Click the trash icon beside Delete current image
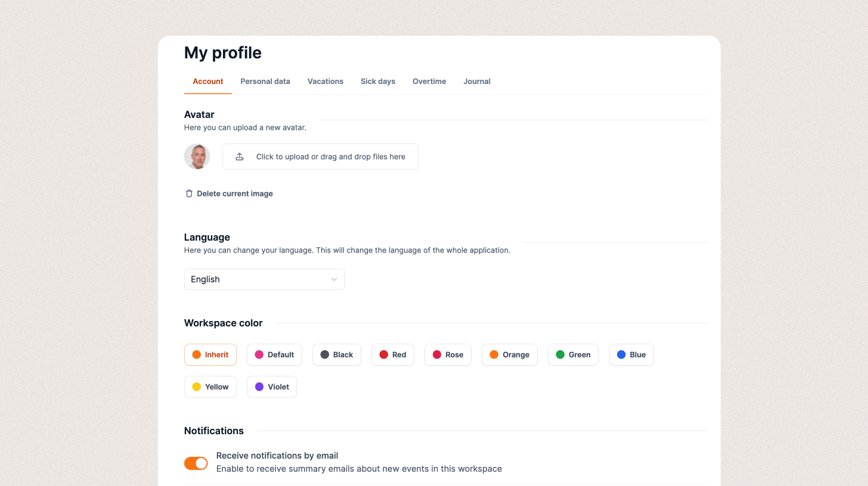The height and width of the screenshot is (486, 868). tap(189, 194)
